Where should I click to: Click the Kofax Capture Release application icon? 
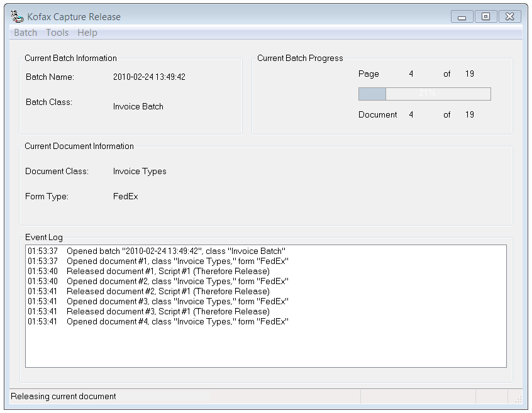pyautogui.click(x=17, y=16)
